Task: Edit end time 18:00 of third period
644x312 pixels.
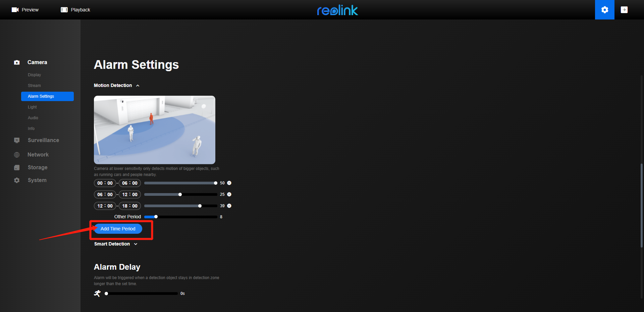Action: (130, 206)
